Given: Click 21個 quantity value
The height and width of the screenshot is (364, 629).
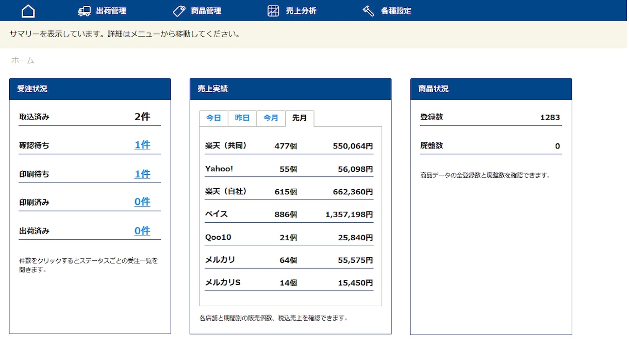Looking at the screenshot, I should click(288, 238).
